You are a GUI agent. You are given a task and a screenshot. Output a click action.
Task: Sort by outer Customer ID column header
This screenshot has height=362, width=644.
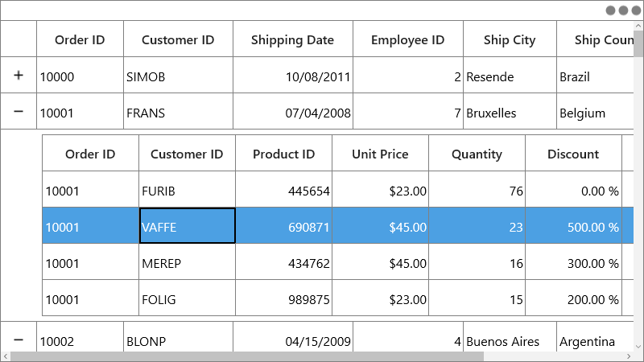(178, 39)
